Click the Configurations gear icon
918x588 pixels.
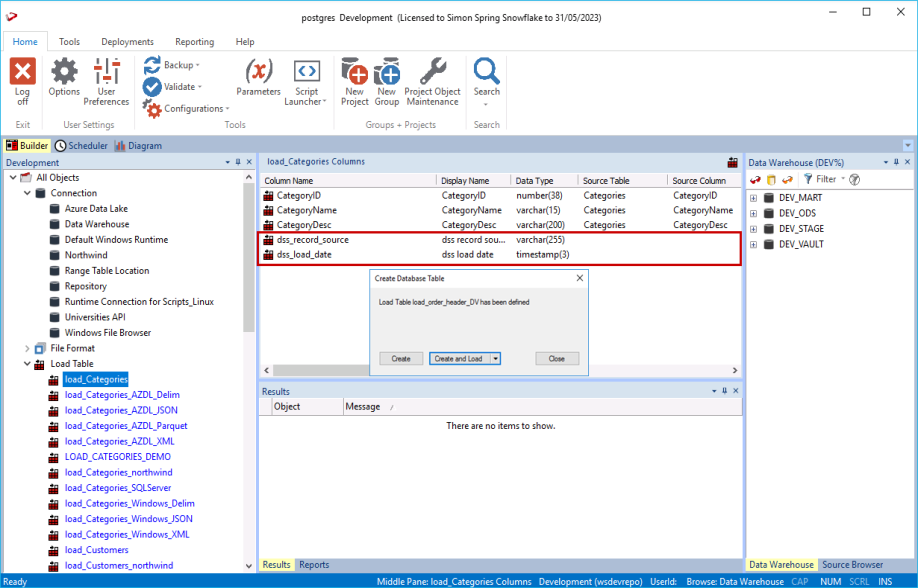pyautogui.click(x=152, y=109)
